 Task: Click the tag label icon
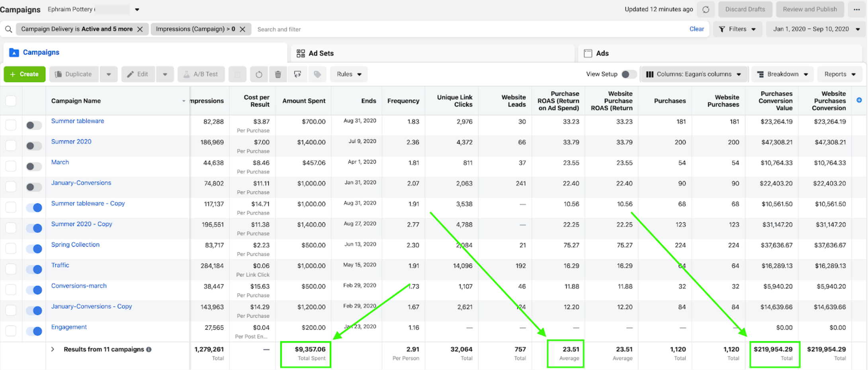[317, 74]
